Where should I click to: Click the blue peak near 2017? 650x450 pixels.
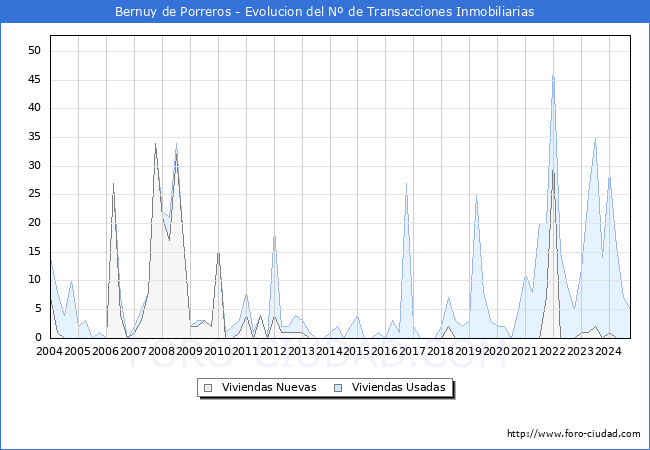[x=406, y=183]
